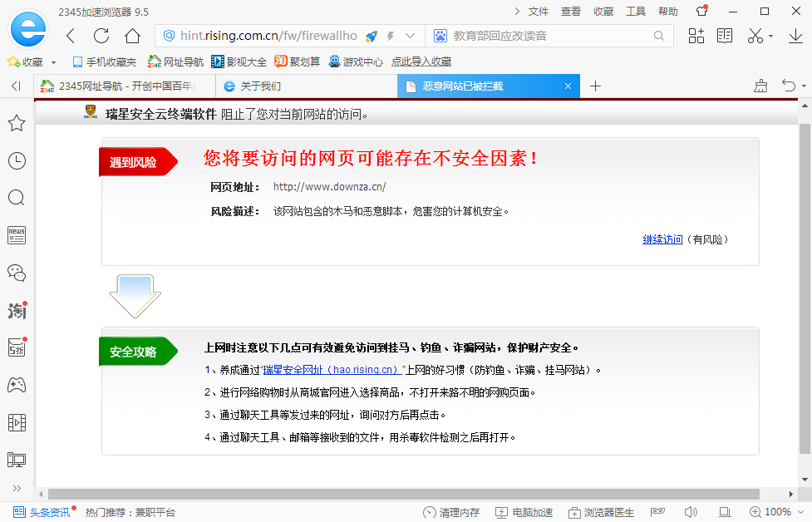Screen dimensions: 812x522
Task: Expand the address bar history dropdown
Action: coord(410,36)
